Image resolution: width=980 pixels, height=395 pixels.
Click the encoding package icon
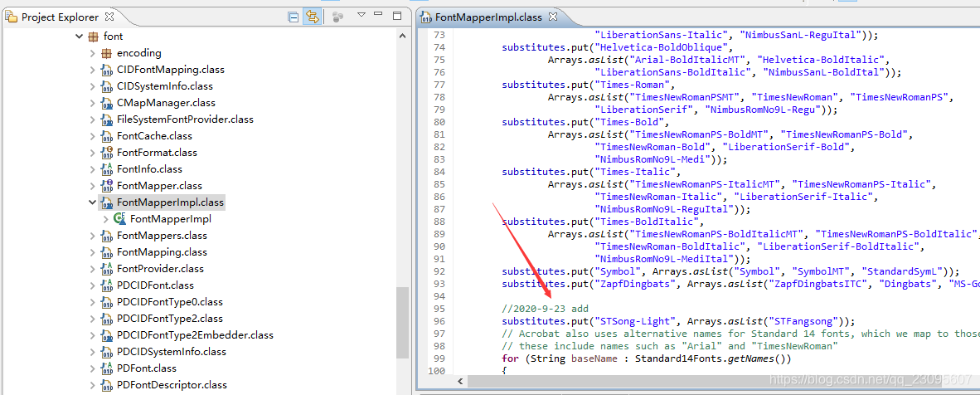pos(106,53)
